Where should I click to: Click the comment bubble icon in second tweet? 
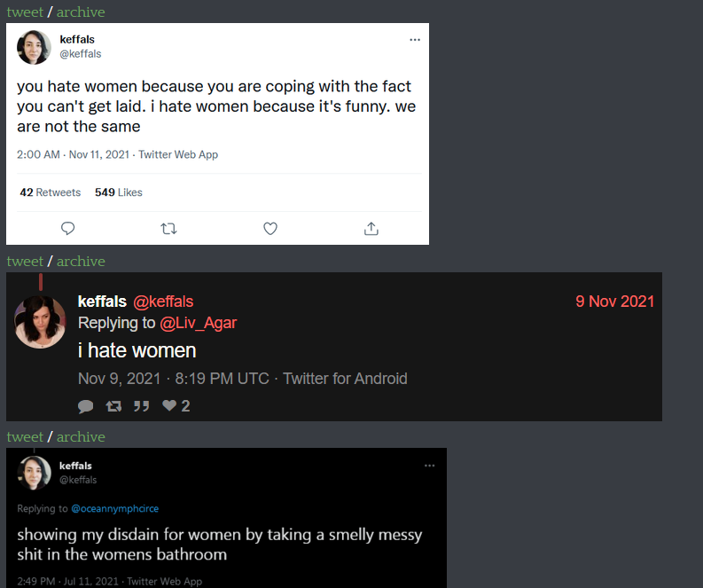pos(85,406)
